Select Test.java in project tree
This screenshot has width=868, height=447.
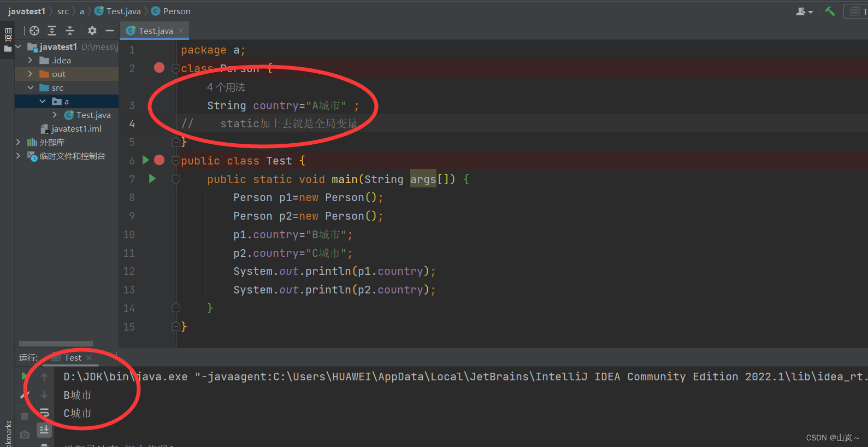tap(87, 115)
